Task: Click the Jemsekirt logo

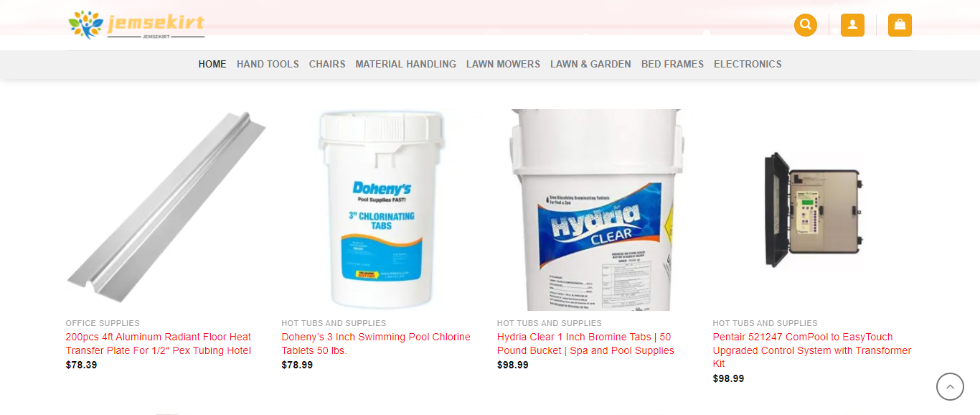Action: [136, 25]
